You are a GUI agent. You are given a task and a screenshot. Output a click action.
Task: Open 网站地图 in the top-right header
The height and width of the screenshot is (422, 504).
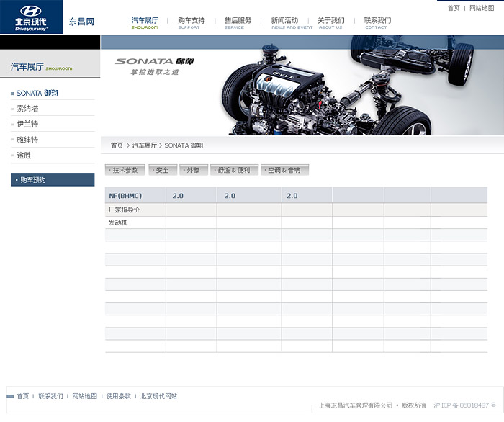click(482, 8)
